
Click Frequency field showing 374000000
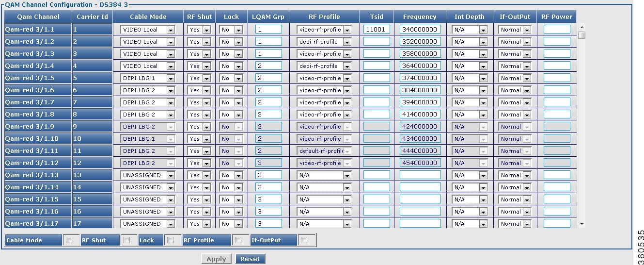420,78
